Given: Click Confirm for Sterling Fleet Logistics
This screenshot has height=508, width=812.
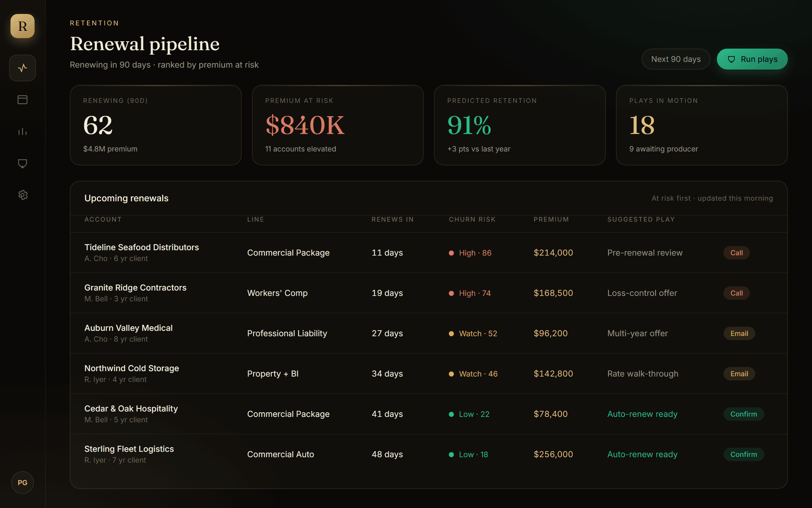Looking at the screenshot, I should (744, 454).
